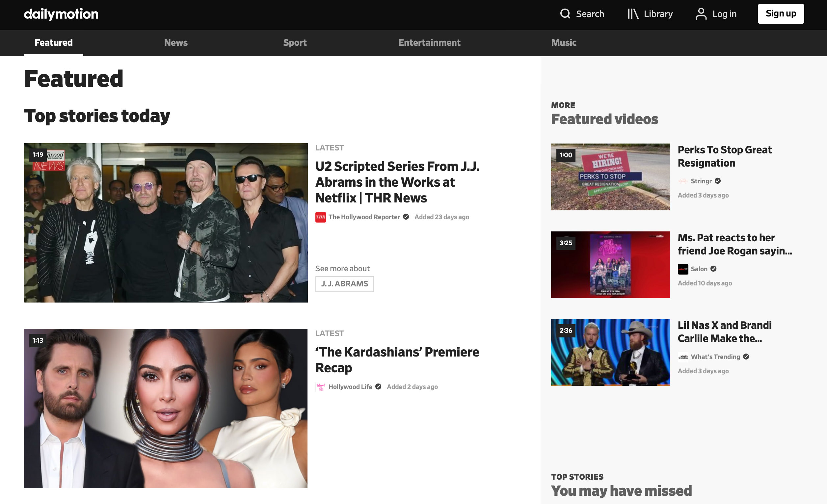Open the News category section
827x504 pixels.
[175, 42]
